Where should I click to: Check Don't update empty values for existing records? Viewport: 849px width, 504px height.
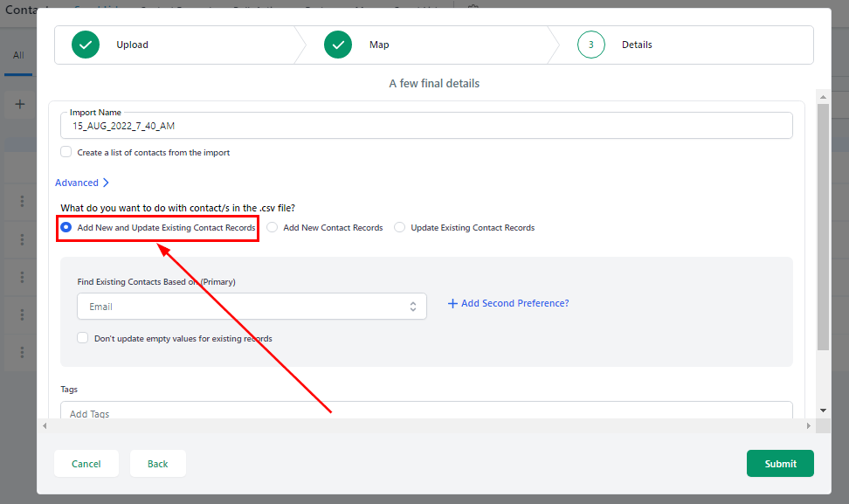coord(83,338)
